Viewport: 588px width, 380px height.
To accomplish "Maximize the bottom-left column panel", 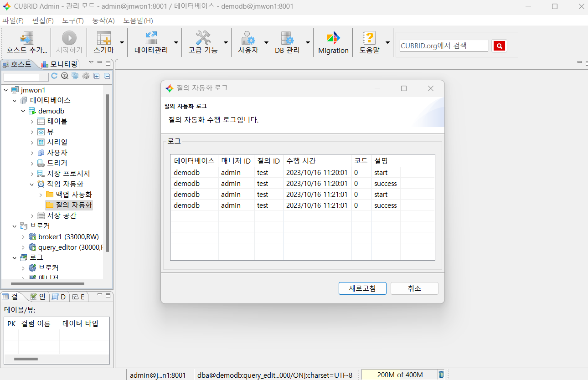I will tap(108, 295).
